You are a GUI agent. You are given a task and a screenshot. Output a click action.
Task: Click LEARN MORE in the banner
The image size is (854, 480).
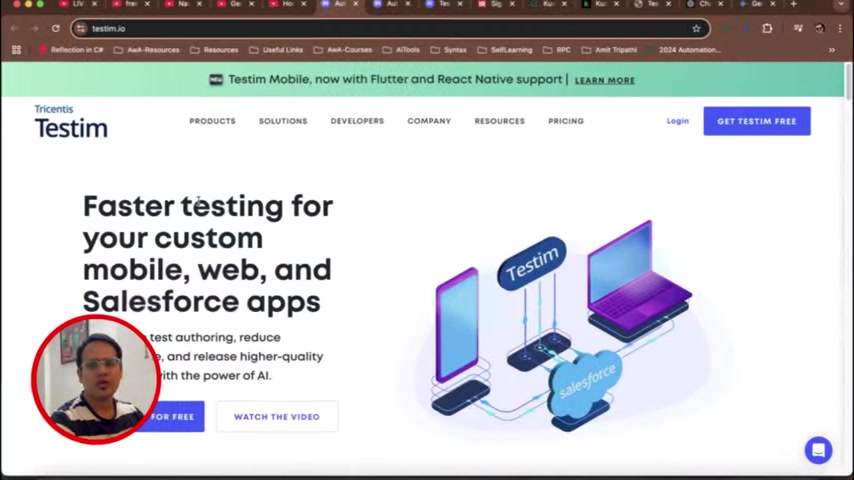click(605, 80)
